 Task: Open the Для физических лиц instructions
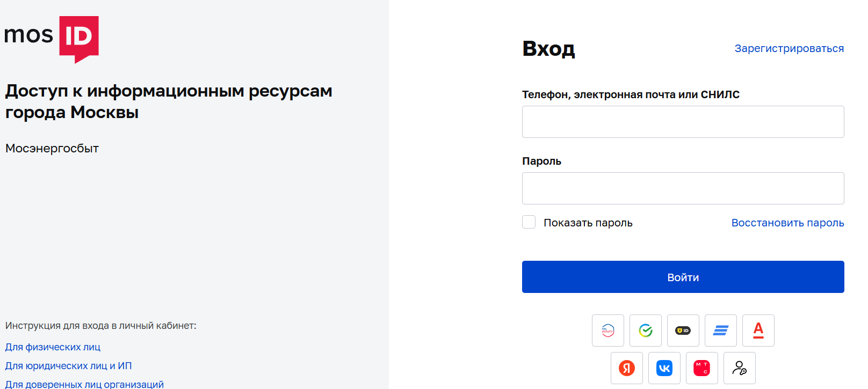pyautogui.click(x=53, y=347)
